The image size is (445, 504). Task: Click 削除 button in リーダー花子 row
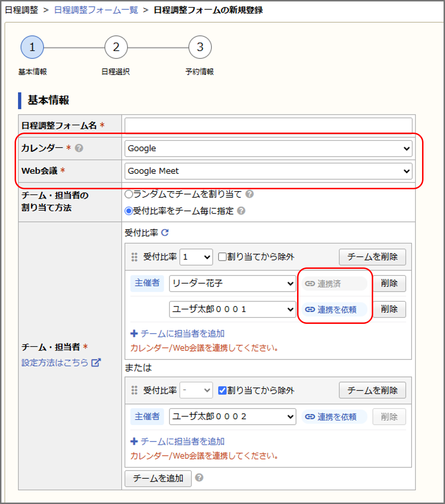coord(389,283)
